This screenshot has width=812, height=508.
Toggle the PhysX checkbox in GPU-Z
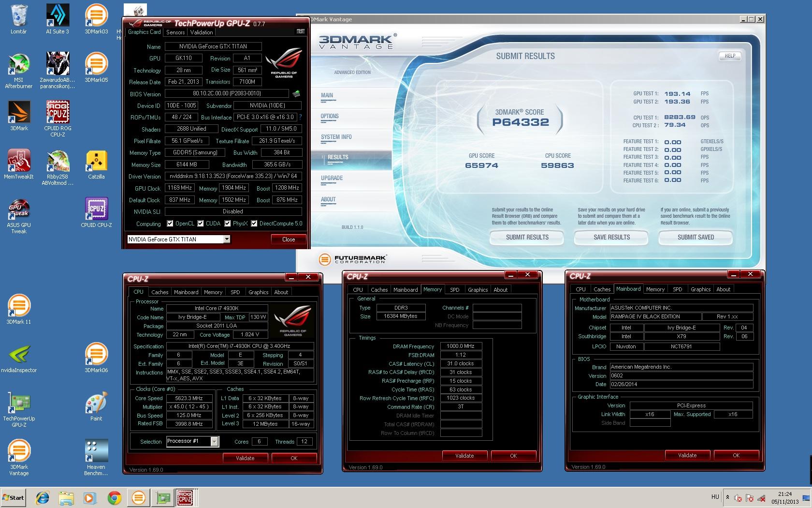click(x=227, y=224)
